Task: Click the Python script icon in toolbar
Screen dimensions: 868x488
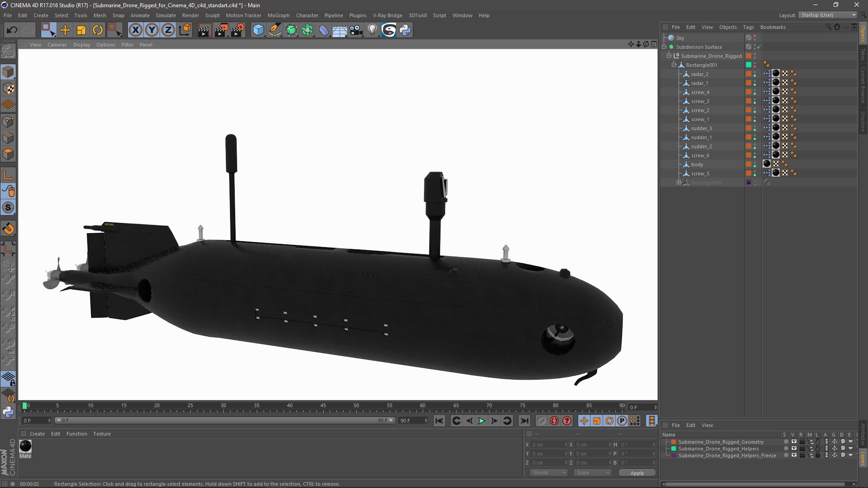Action: click(x=405, y=30)
